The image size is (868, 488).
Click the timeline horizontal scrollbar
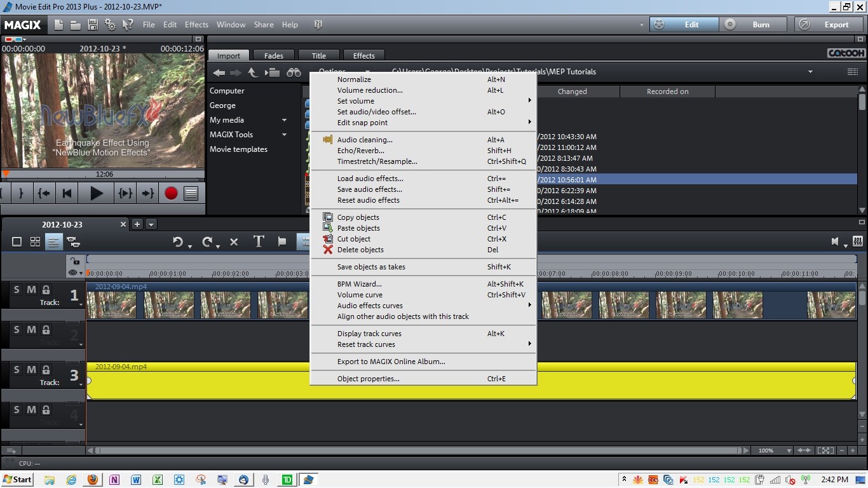(418, 451)
